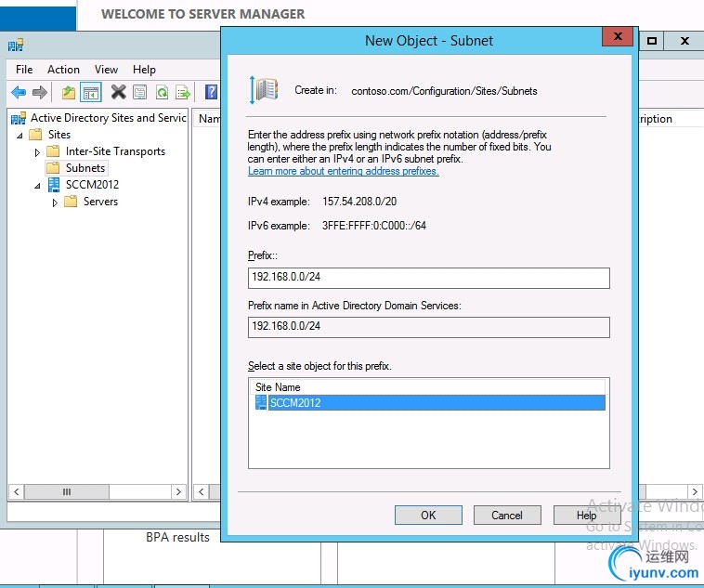Click details pane scroll left arrow
This screenshot has width=704, height=588.
point(202,491)
